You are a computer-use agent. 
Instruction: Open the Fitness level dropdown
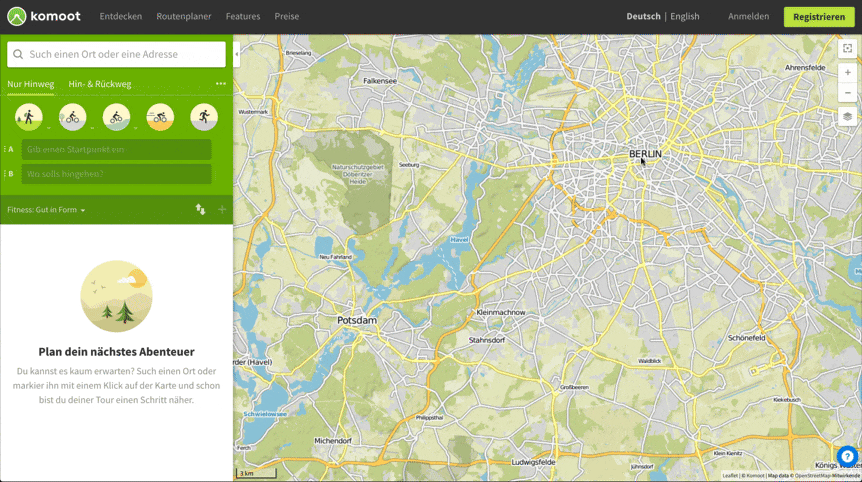pyautogui.click(x=46, y=210)
